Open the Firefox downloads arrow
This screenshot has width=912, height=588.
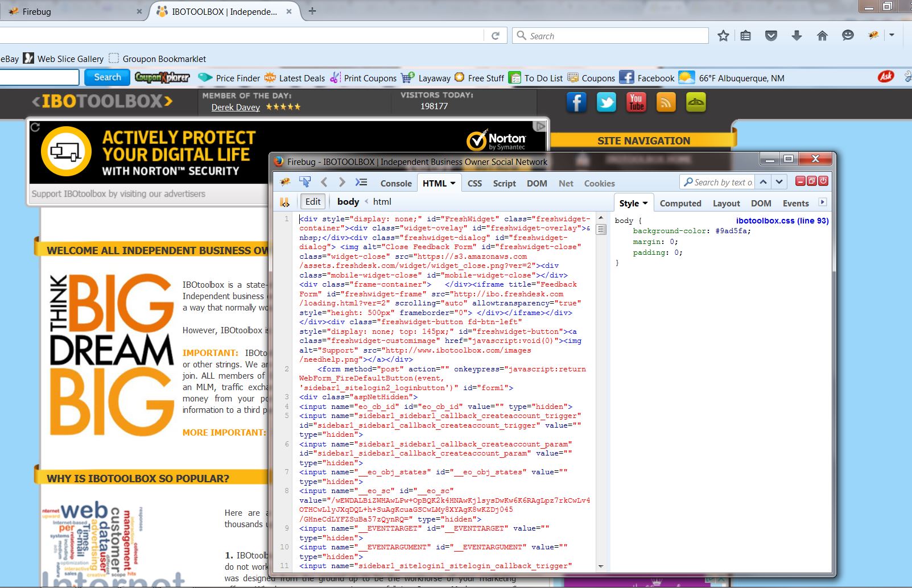(797, 36)
